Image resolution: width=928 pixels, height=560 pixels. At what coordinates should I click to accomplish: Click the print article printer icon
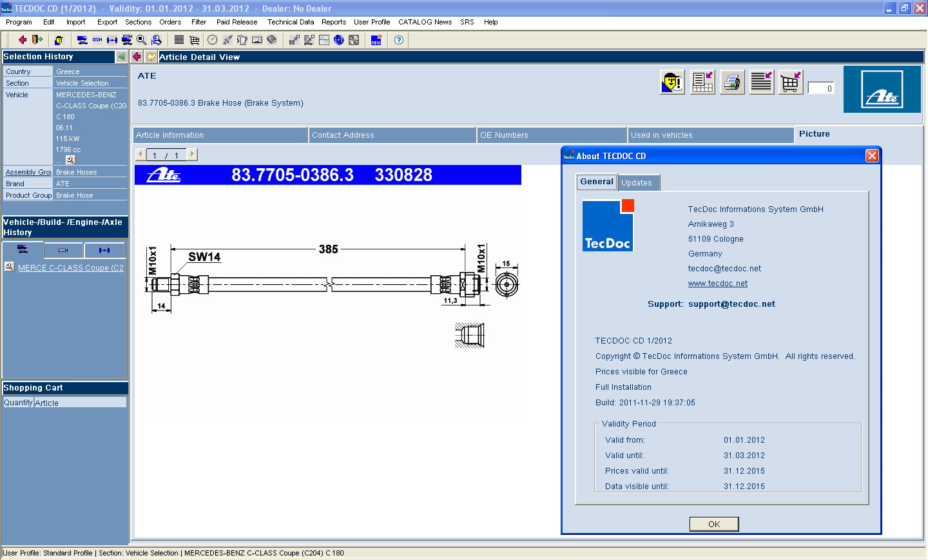coord(731,82)
